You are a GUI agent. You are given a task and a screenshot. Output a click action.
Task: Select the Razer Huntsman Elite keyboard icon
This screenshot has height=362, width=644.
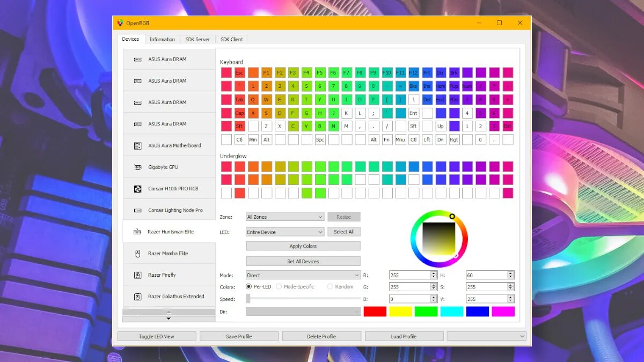tap(137, 232)
